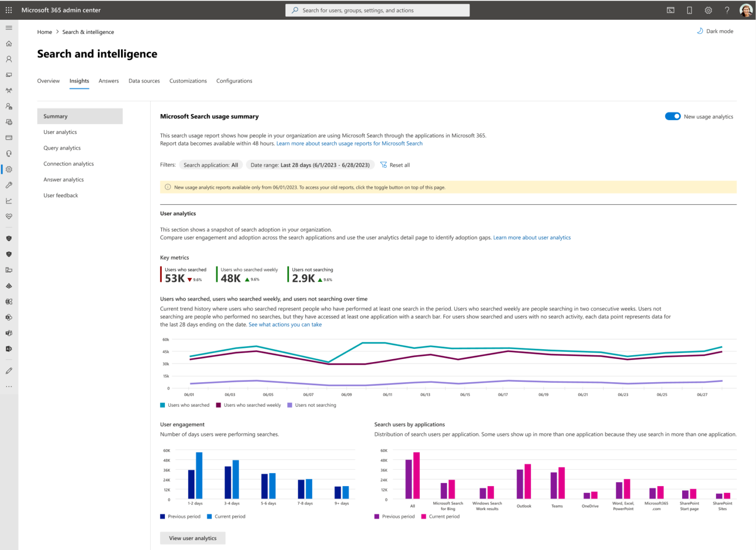Click the View user analytics button
This screenshot has height=550, width=756.
click(x=192, y=538)
